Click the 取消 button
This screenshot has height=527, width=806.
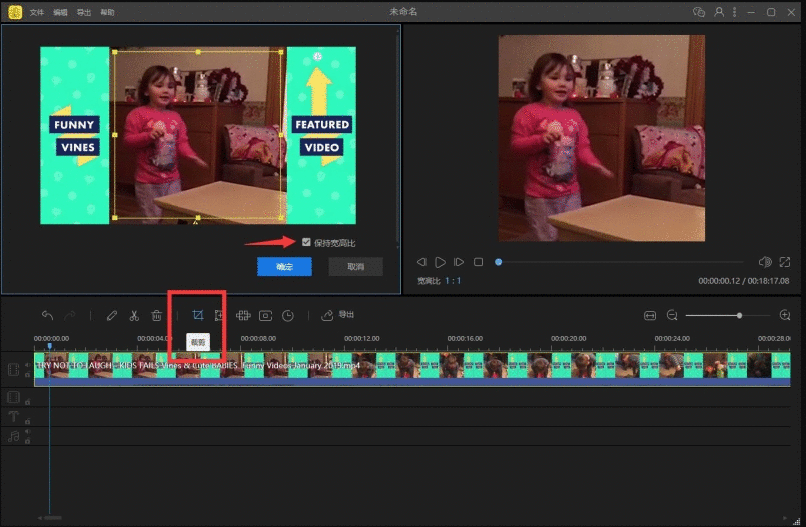coord(355,267)
